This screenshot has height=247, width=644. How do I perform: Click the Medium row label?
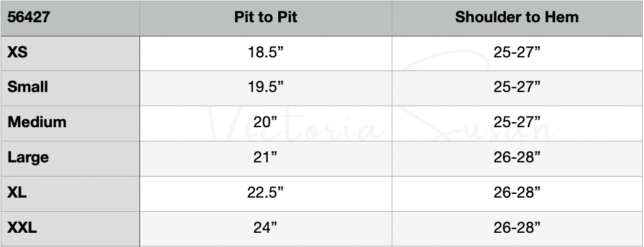coord(37,122)
